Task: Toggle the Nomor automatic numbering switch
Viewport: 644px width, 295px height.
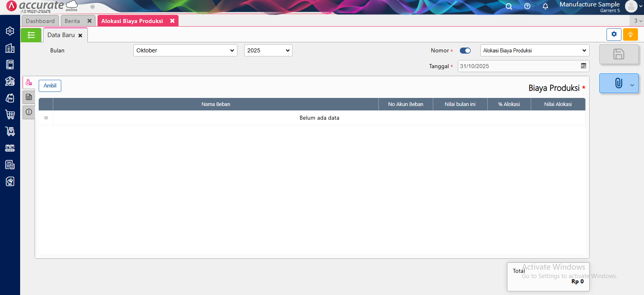Action: click(465, 51)
